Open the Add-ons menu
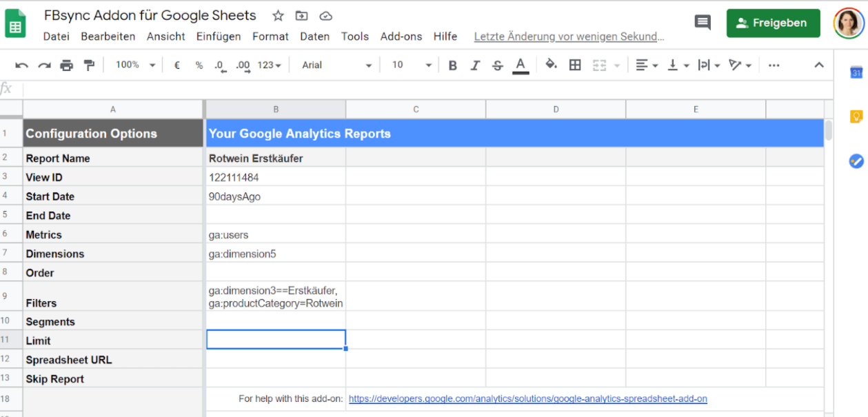Image resolution: width=868 pixels, height=417 pixels. tap(401, 37)
